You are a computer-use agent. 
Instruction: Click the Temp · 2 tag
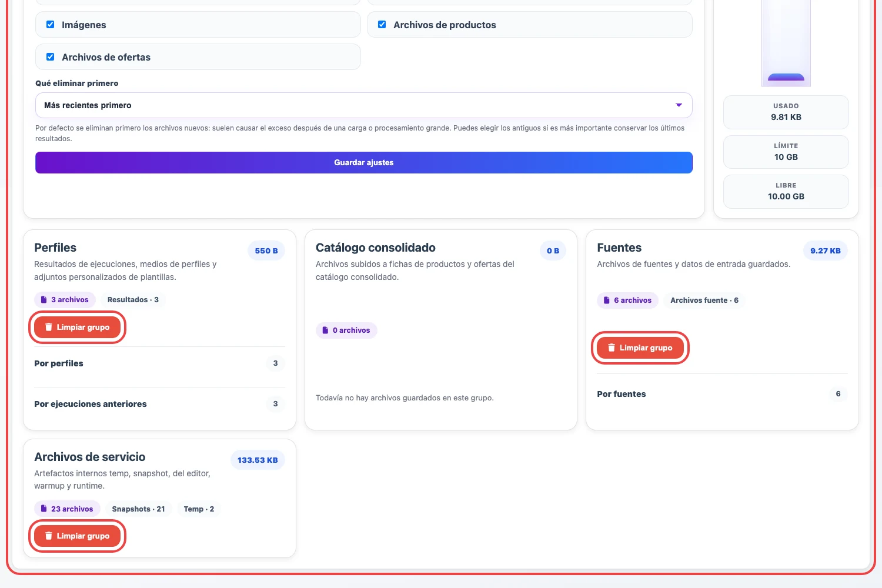[199, 509]
